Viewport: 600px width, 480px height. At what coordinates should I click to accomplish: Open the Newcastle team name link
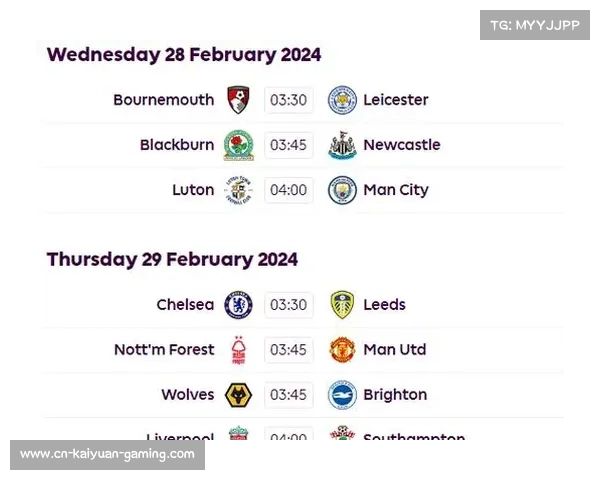tap(402, 145)
